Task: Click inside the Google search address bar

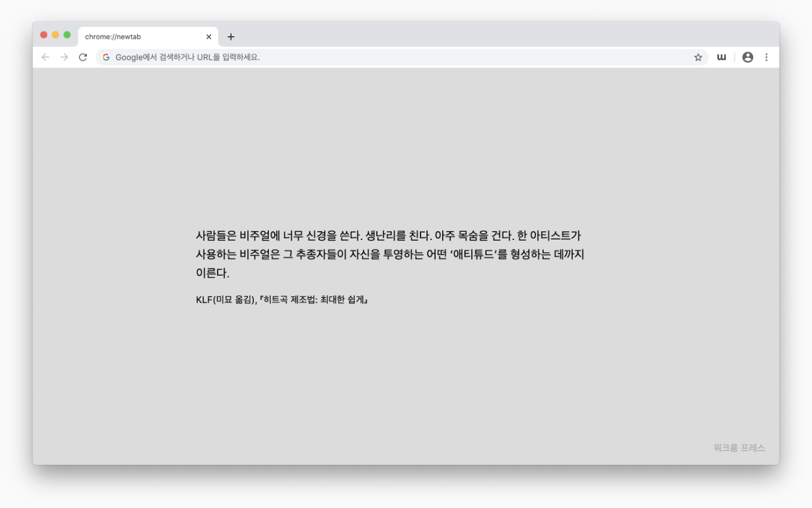Action: 317,57
